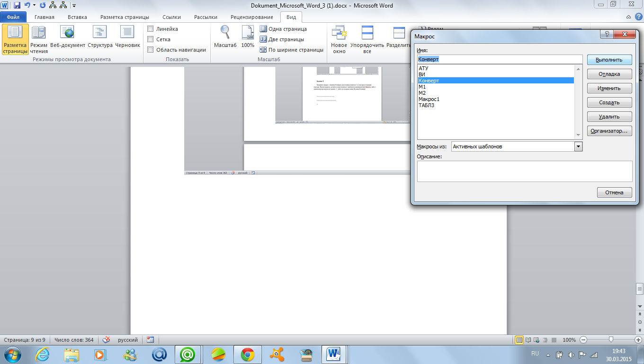Open the Масштаб magnifier dialog
The height and width of the screenshot is (364, 644).
pyautogui.click(x=225, y=37)
